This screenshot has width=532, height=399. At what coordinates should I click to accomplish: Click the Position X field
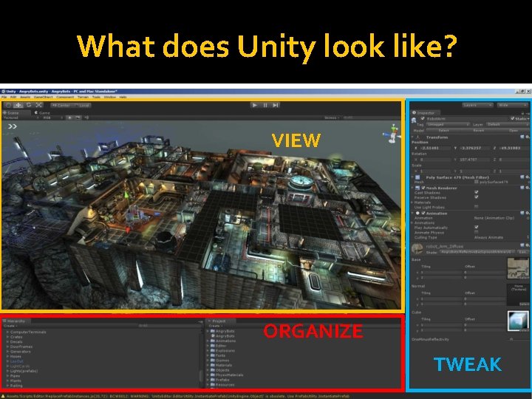[436, 149]
